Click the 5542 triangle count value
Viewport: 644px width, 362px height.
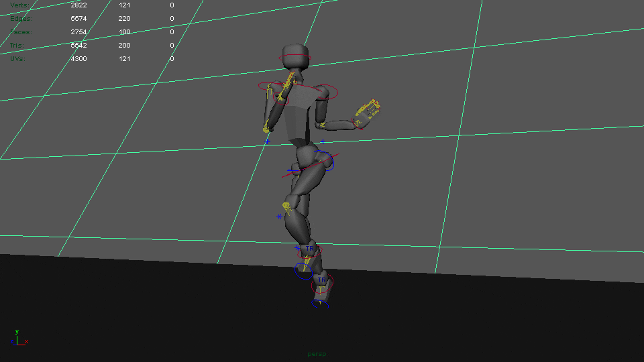point(78,45)
